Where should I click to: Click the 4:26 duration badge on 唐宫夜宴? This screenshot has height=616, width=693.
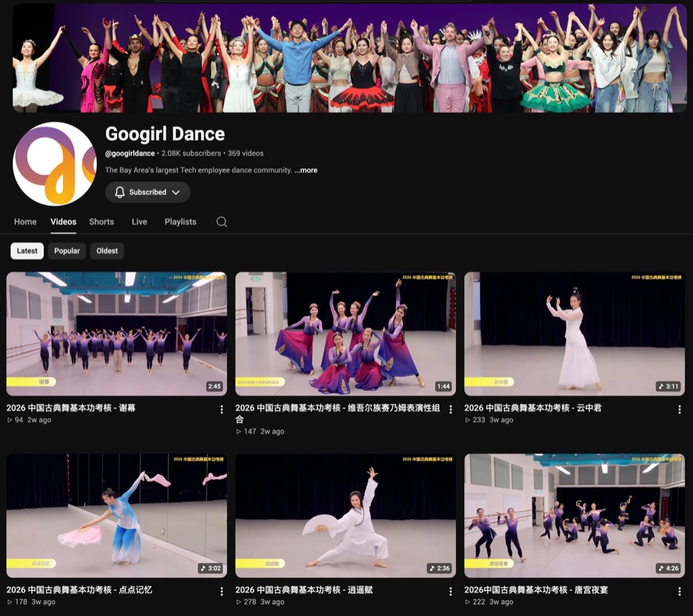point(668,568)
